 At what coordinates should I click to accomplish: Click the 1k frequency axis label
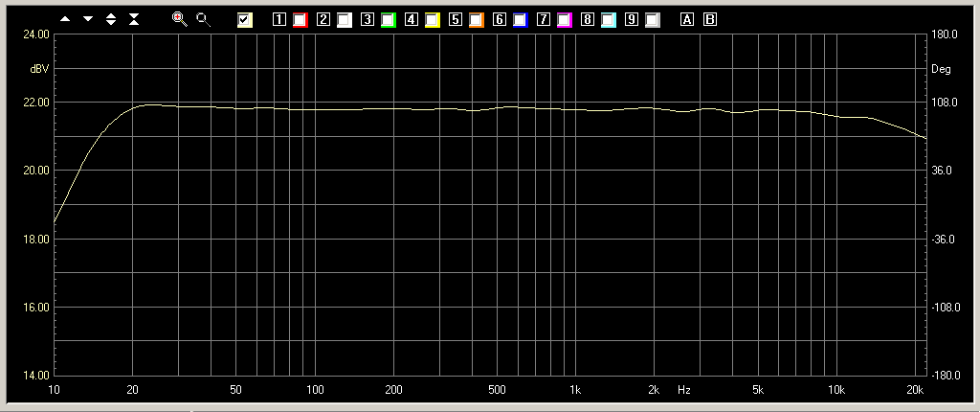pyautogui.click(x=575, y=390)
